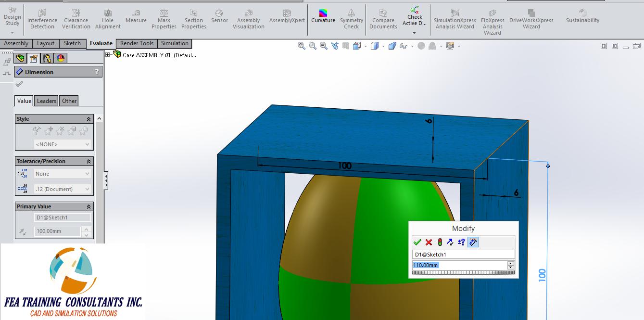Run Symmetry Check
The image size is (644, 320).
click(352, 19)
